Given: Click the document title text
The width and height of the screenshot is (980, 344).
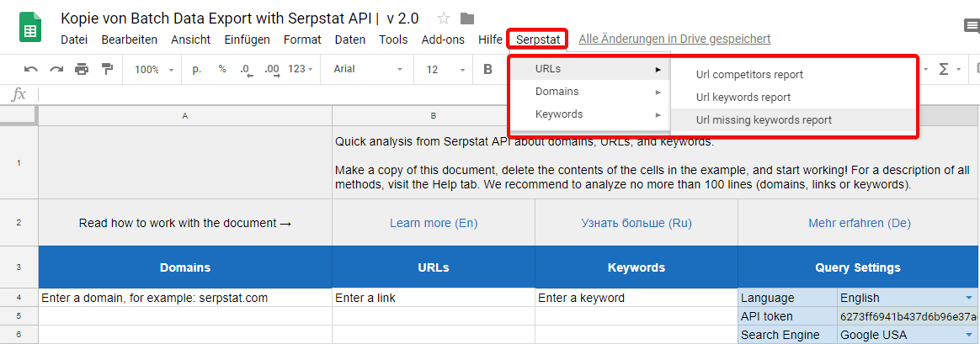Looking at the screenshot, I should (239, 18).
